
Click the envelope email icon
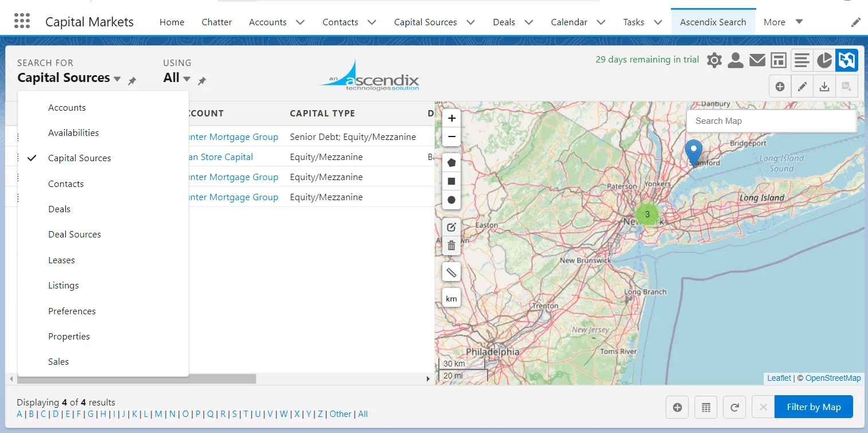[x=757, y=60]
